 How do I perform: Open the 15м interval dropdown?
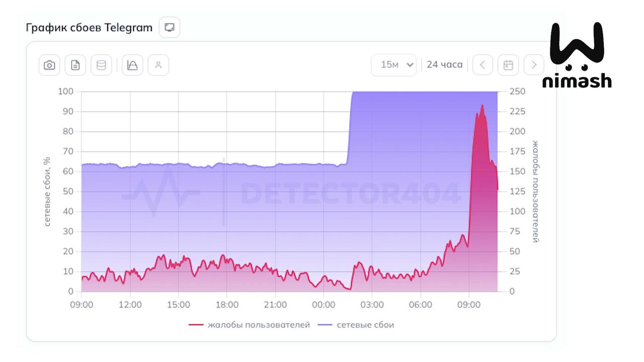click(x=393, y=65)
